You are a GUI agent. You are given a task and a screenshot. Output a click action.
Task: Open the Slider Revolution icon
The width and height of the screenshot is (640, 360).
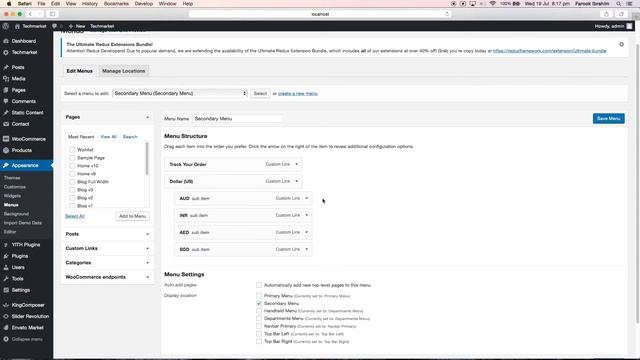pyautogui.click(x=6, y=316)
